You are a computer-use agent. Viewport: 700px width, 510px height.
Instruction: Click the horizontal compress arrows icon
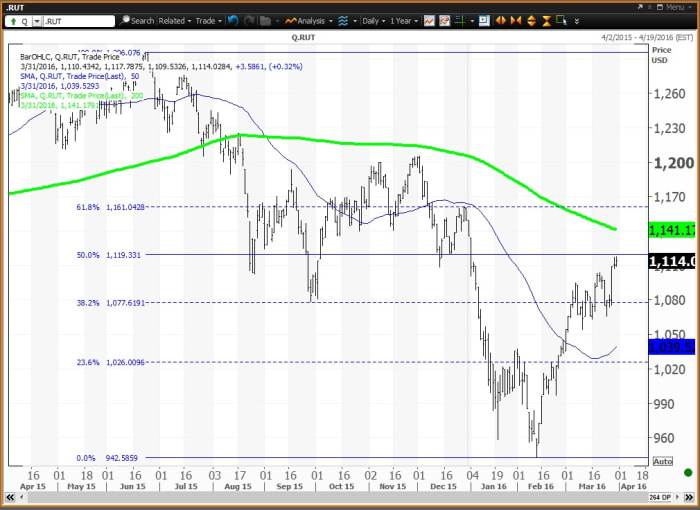pos(516,21)
